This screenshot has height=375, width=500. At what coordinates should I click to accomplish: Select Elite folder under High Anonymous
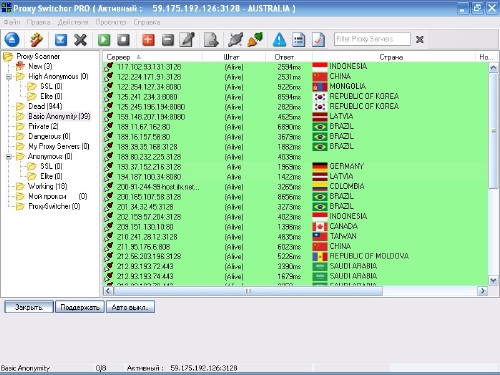click(51, 96)
